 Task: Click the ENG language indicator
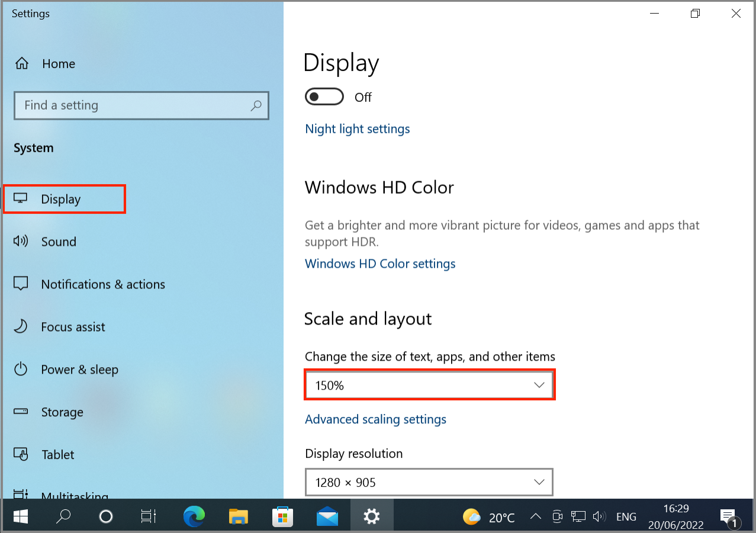tap(626, 517)
